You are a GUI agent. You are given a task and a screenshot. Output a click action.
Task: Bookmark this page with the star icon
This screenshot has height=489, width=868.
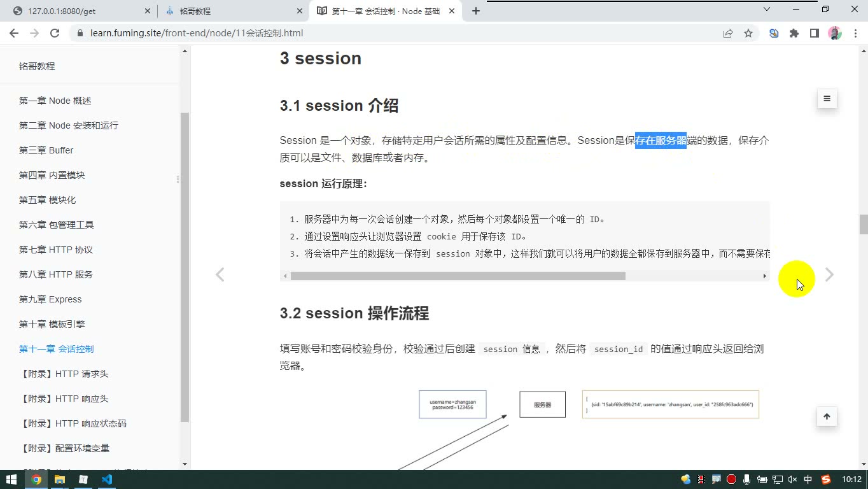pyautogui.click(x=748, y=33)
